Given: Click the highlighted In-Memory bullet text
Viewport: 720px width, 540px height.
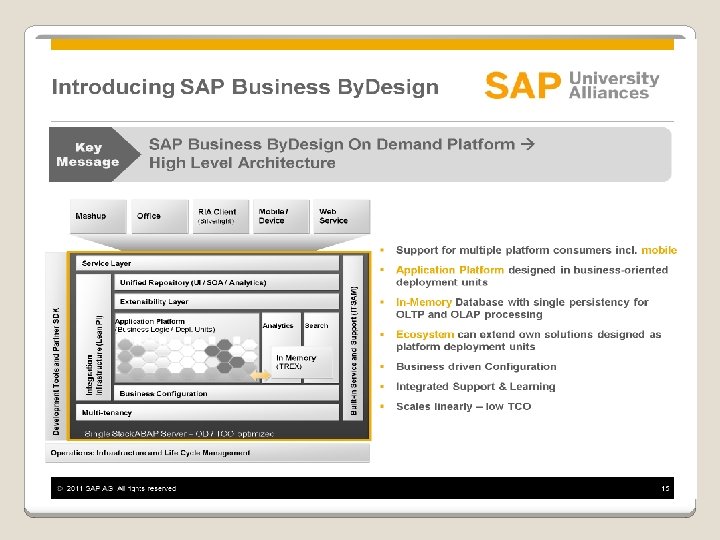Looking at the screenshot, I should pos(424,302).
